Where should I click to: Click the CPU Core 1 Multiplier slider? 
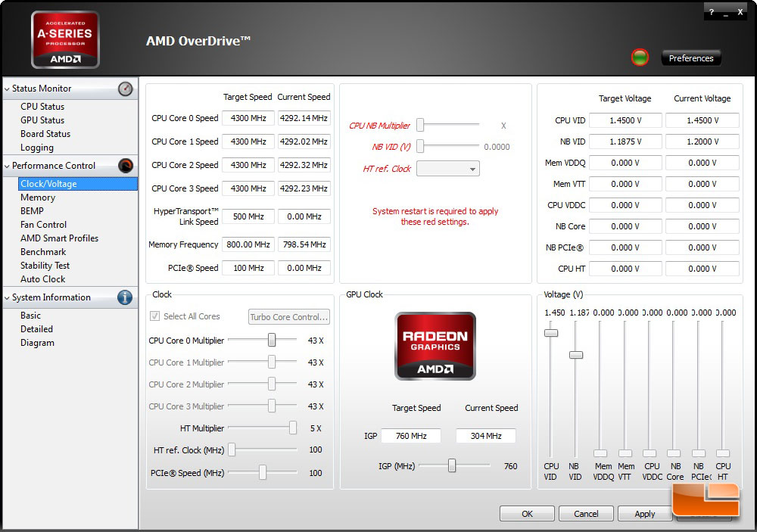click(272, 362)
